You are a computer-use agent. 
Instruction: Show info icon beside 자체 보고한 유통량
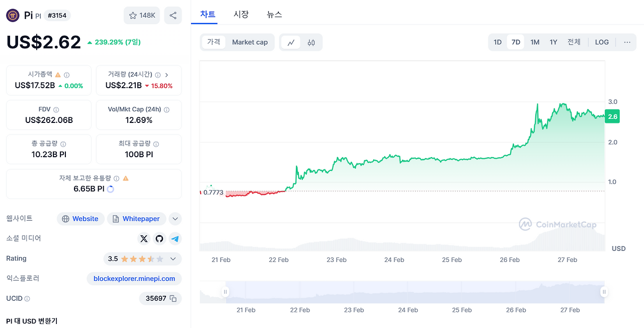116,178
